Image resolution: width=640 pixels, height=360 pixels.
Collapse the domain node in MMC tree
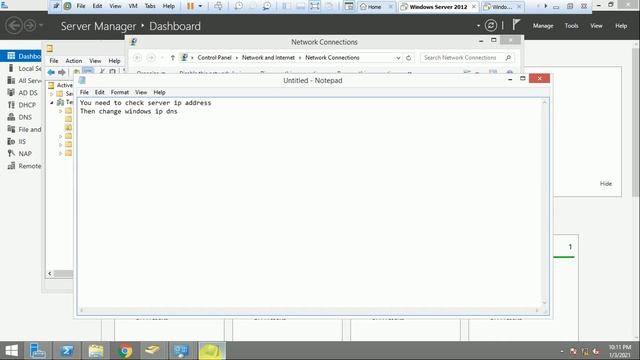[52, 102]
